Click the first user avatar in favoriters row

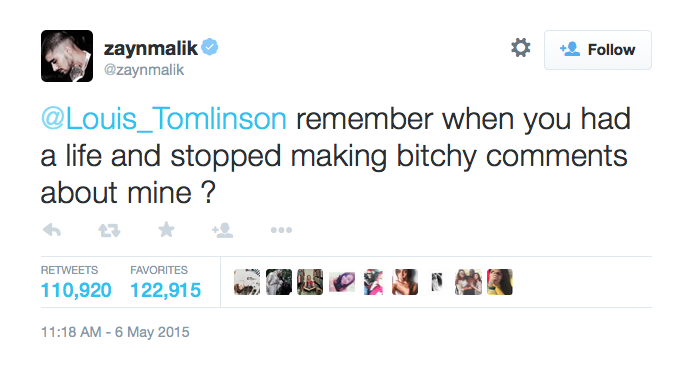[247, 282]
